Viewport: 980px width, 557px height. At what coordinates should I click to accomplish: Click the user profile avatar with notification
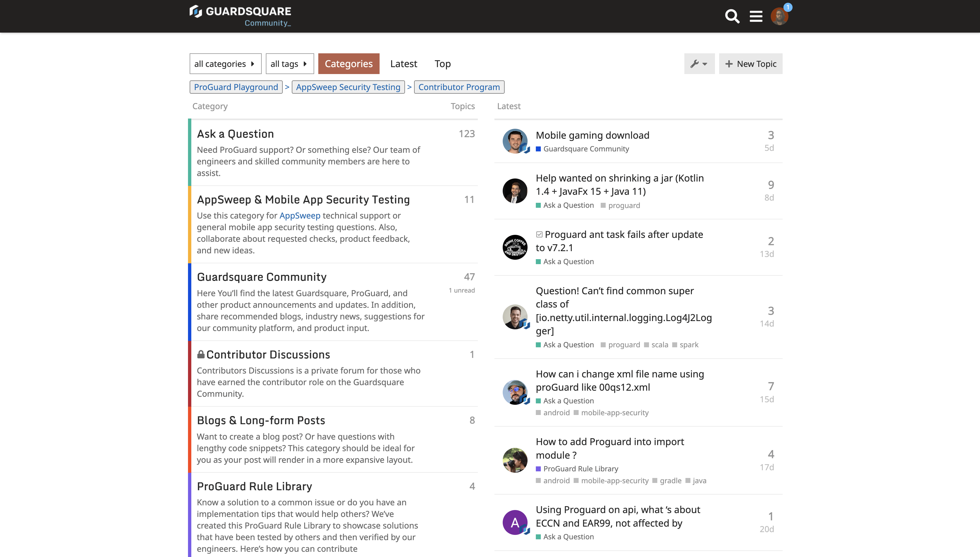click(779, 17)
